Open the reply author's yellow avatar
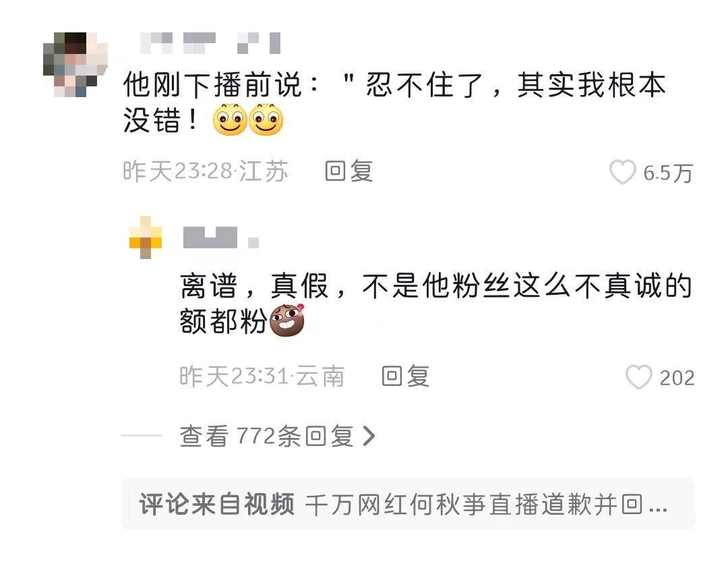The height and width of the screenshot is (562, 728). click(146, 237)
